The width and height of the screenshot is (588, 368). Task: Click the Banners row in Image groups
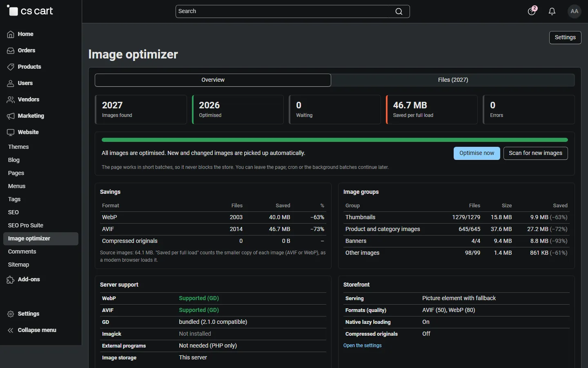coord(457,241)
